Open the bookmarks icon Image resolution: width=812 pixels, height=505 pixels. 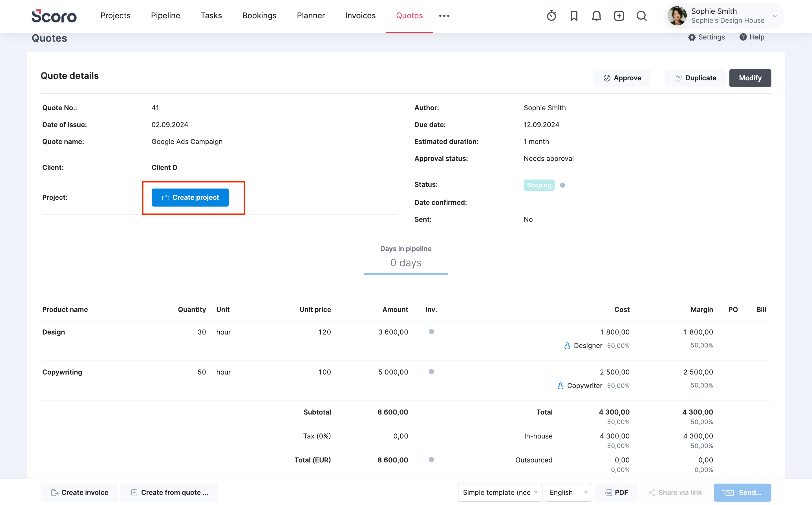click(574, 16)
